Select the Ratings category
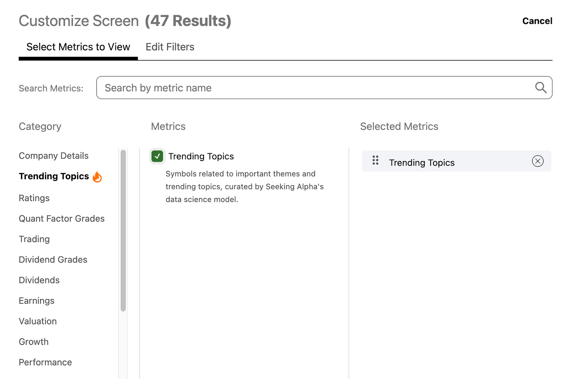This screenshot has height=392, width=568. [x=34, y=198]
